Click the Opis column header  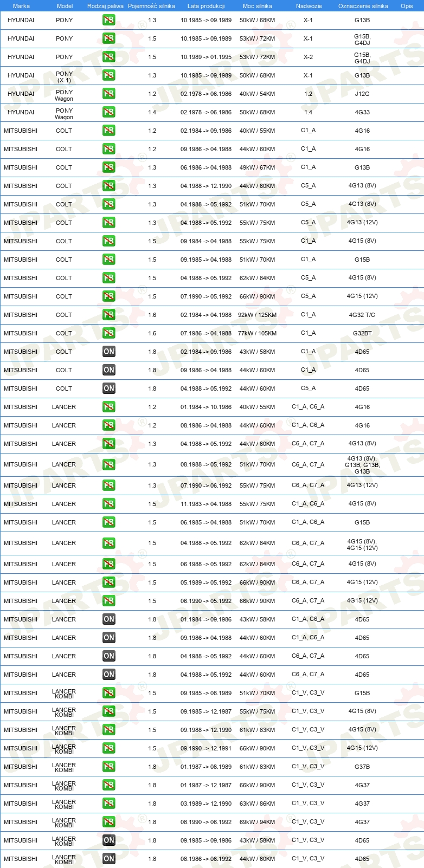(407, 6)
